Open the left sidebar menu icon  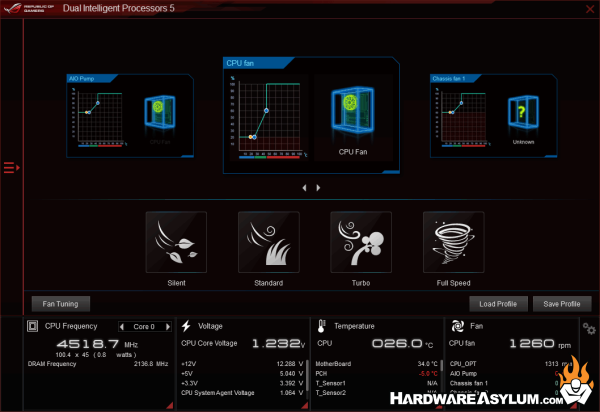pos(11,168)
